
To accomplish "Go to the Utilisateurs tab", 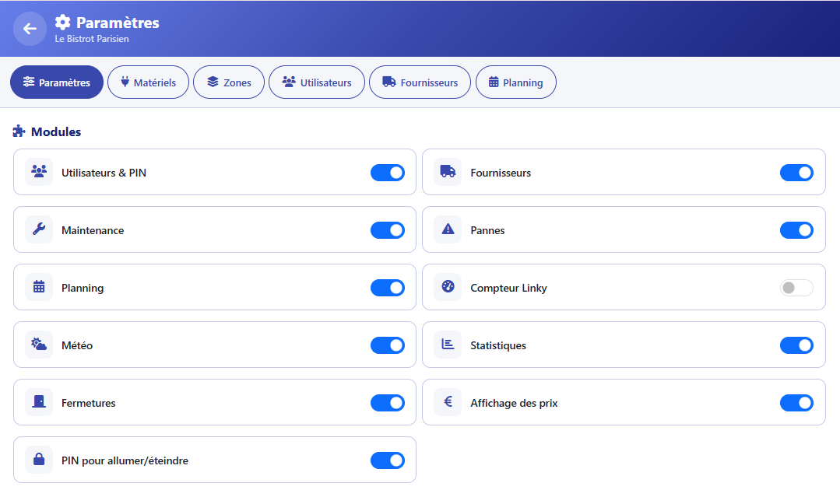I will [317, 82].
